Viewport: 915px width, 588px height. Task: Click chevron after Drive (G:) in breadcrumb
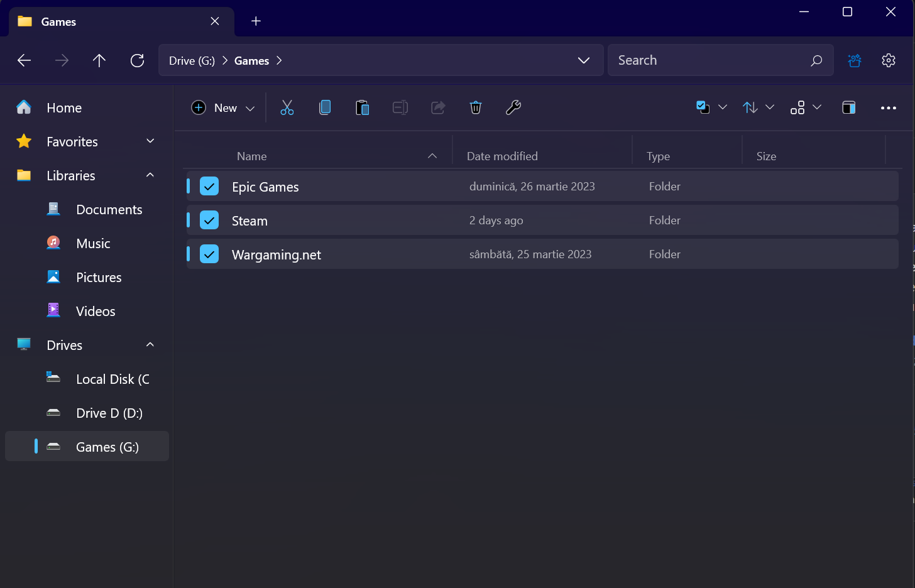tap(224, 60)
